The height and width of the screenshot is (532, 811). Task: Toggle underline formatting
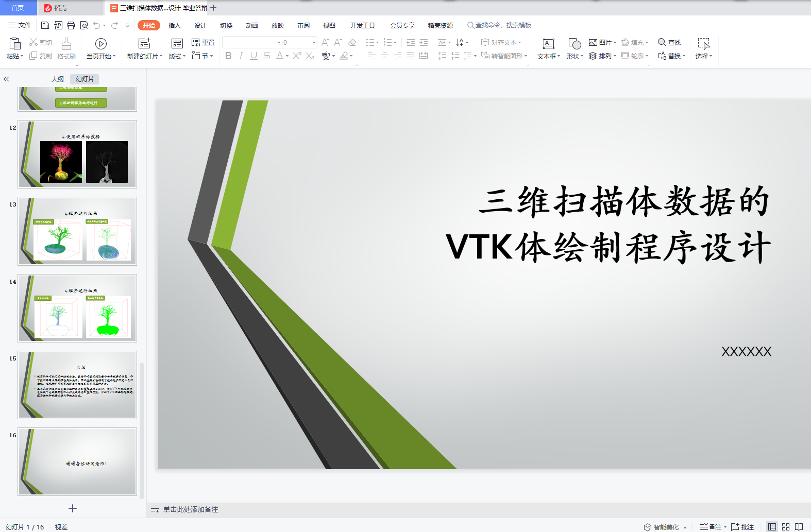[254, 56]
